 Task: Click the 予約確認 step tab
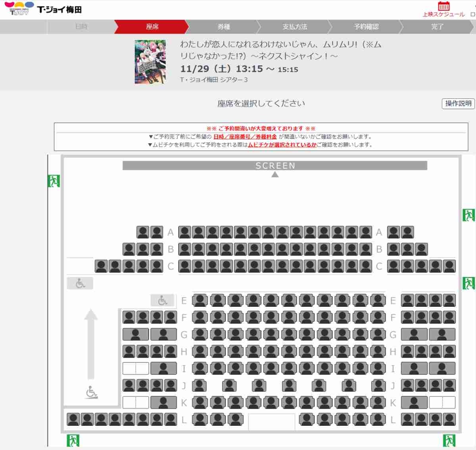[x=366, y=27]
